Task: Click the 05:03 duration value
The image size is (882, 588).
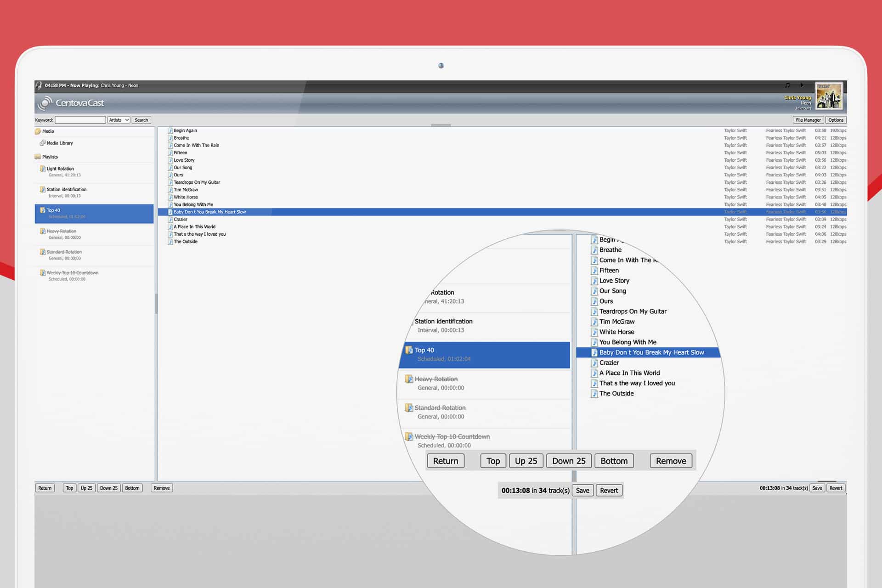Action: (820, 153)
